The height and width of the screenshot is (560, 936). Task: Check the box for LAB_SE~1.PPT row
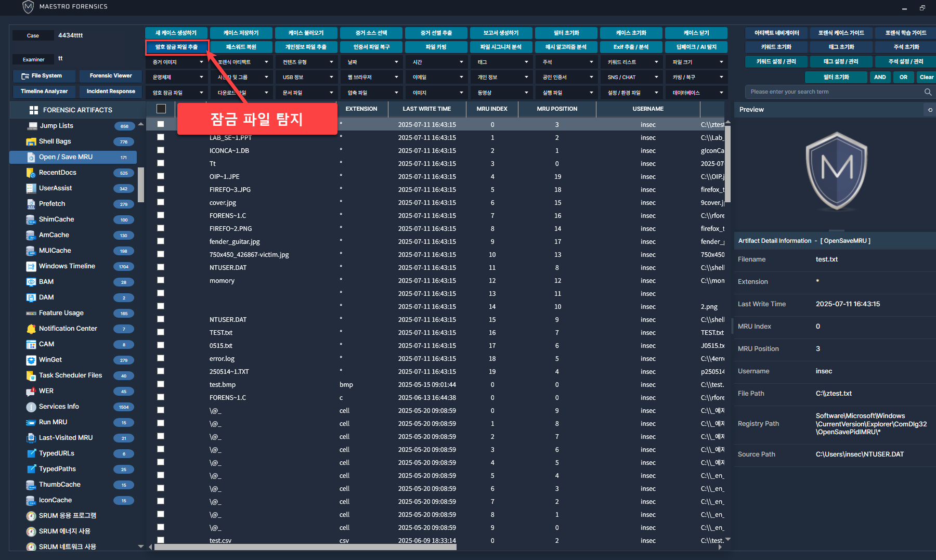161,137
